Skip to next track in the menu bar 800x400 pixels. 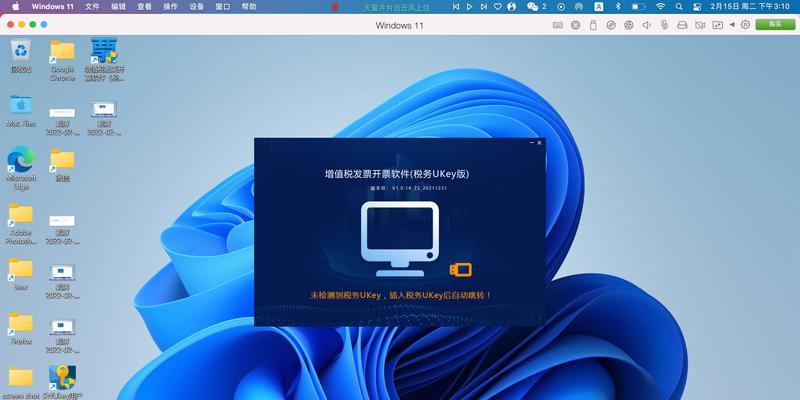pyautogui.click(x=484, y=7)
